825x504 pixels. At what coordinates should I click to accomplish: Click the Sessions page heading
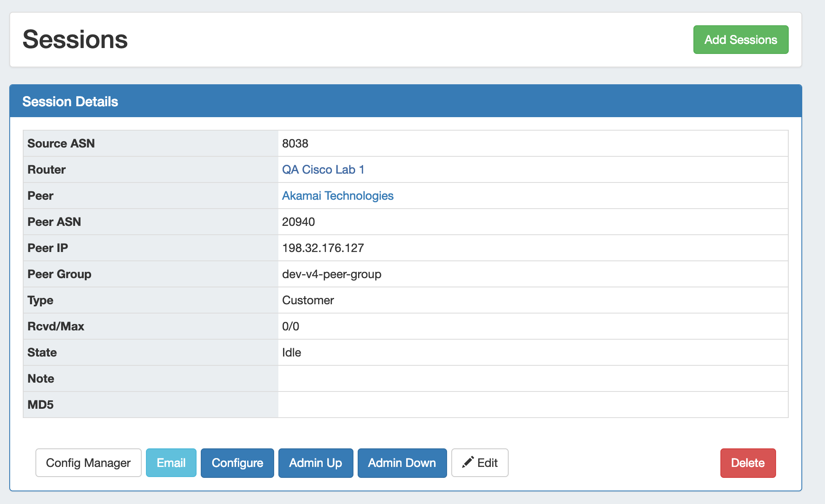75,39
